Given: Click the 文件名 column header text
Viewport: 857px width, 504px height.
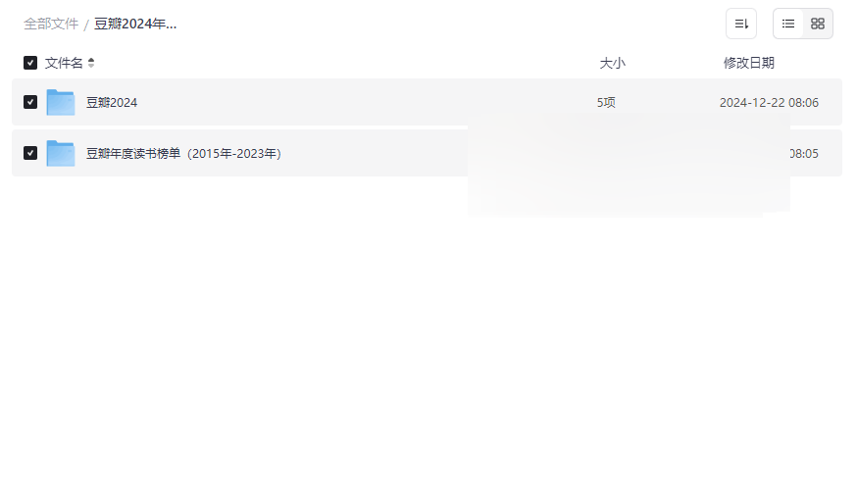Looking at the screenshot, I should pyautogui.click(x=64, y=63).
